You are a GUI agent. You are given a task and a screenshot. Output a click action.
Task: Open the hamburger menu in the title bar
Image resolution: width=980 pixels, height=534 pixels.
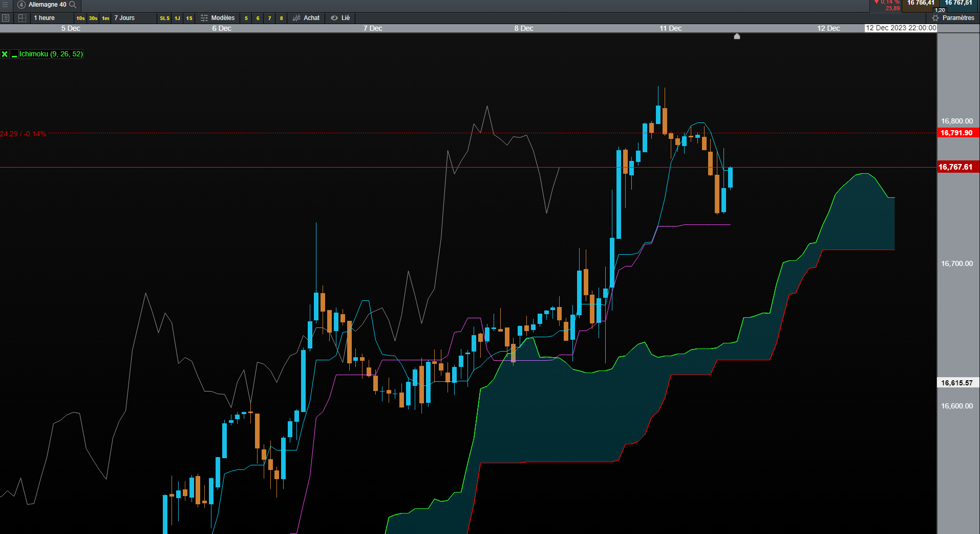point(5,5)
